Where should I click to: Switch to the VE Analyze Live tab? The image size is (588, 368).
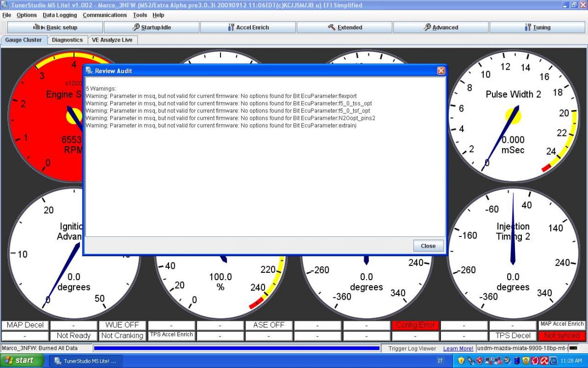112,40
